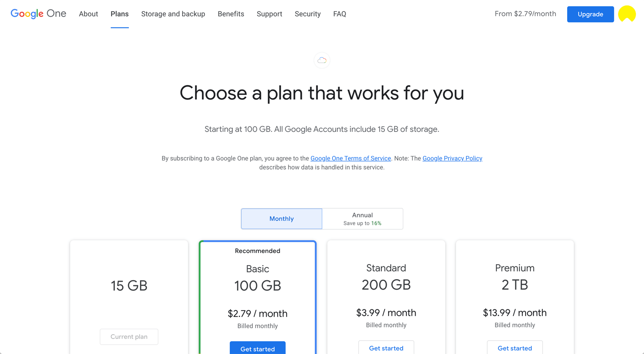Click the 'Premium' plan name

515,268
